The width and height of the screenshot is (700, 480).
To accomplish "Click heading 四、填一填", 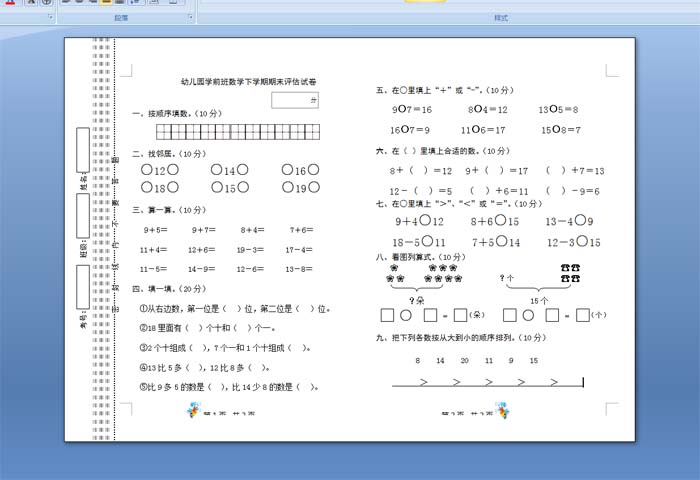I will (169, 289).
